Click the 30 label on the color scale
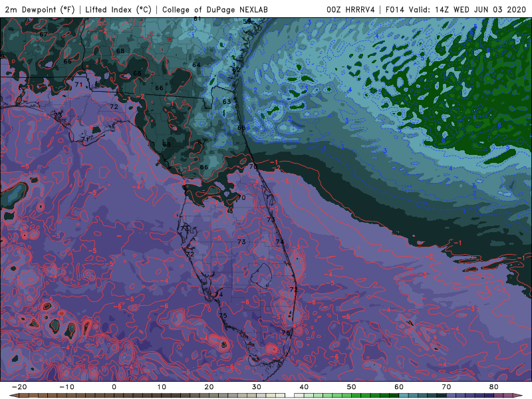This screenshot has height=399, width=532. [257, 387]
